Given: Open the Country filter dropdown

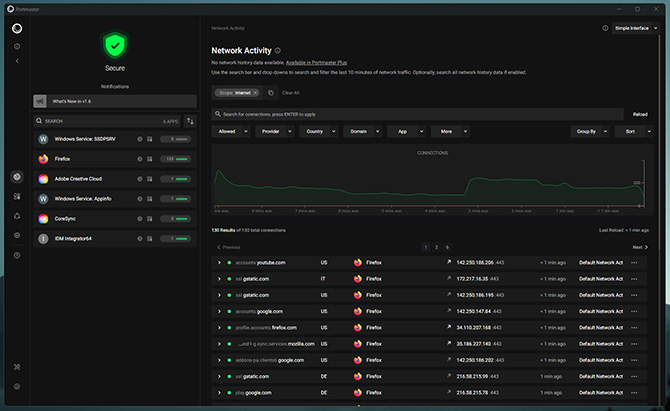Looking at the screenshot, I should point(319,132).
